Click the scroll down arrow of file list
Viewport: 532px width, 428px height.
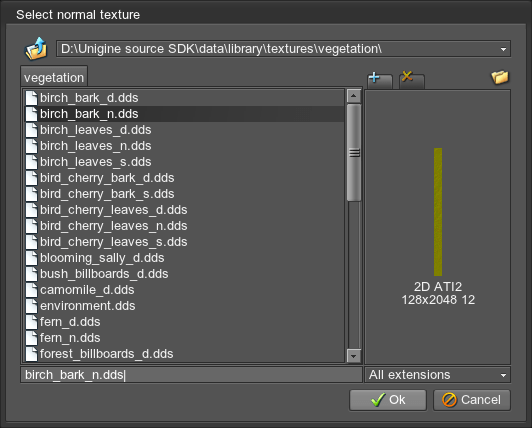(354, 356)
